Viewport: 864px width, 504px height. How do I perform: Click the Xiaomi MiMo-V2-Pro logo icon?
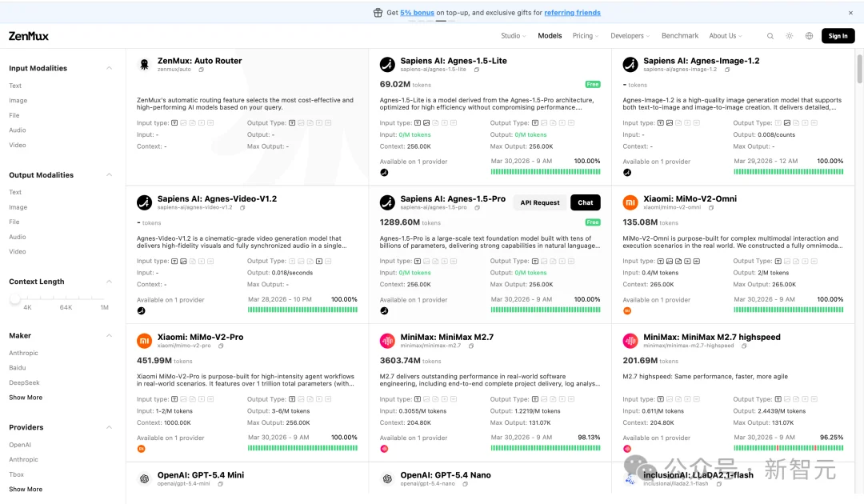[x=144, y=341]
